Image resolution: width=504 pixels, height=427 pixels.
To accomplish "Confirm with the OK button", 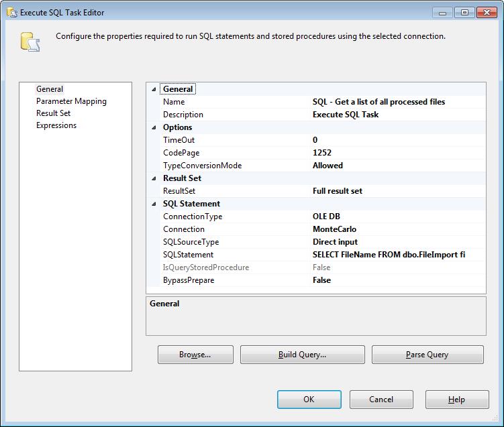I will (x=309, y=400).
